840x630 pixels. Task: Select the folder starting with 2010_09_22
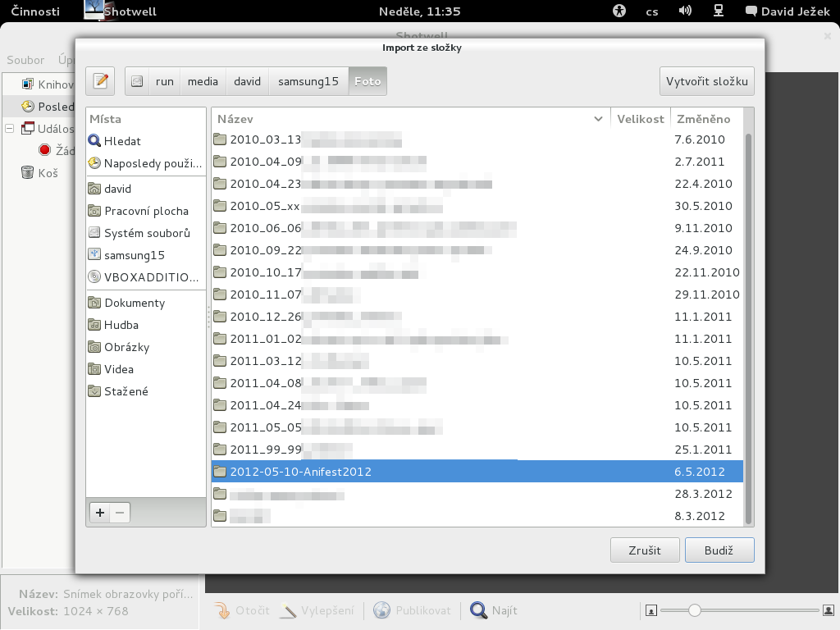[x=477, y=250]
